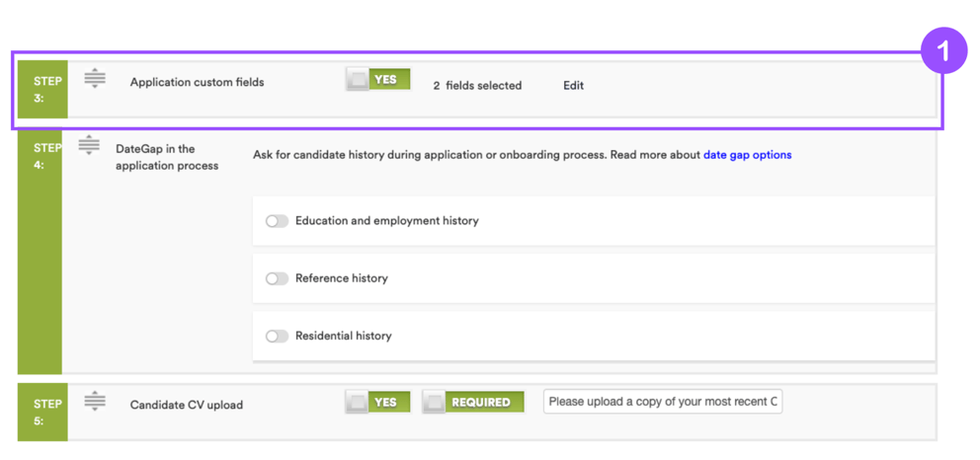Toggle the CV upload REQUIRED switch
Screen dimensions: 980x460
click(x=473, y=402)
